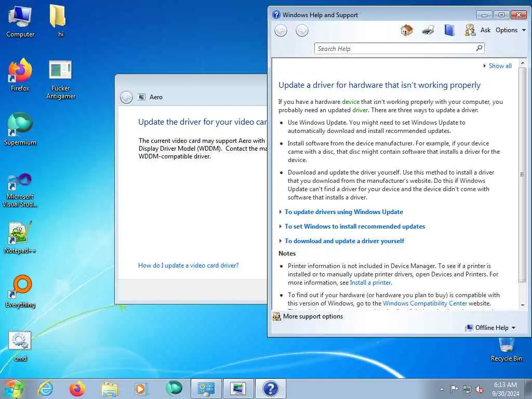Open Fucker Antigamer desktop icon

click(x=61, y=79)
